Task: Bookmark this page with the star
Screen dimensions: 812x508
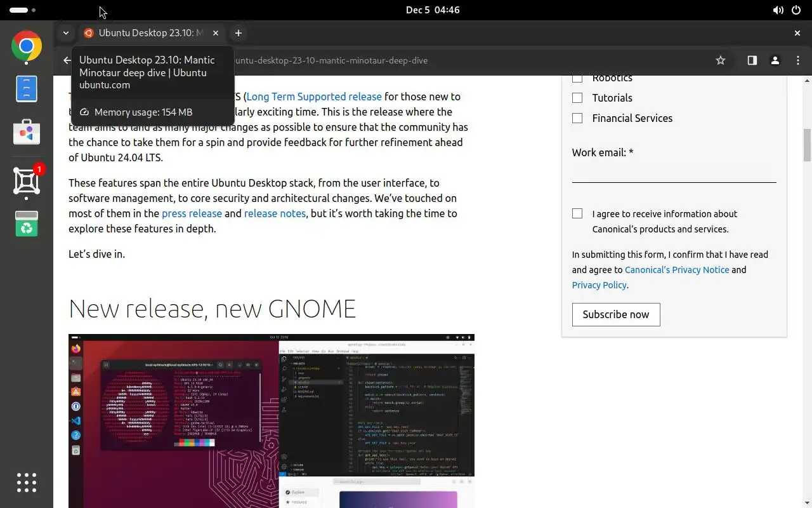Action: [721, 60]
